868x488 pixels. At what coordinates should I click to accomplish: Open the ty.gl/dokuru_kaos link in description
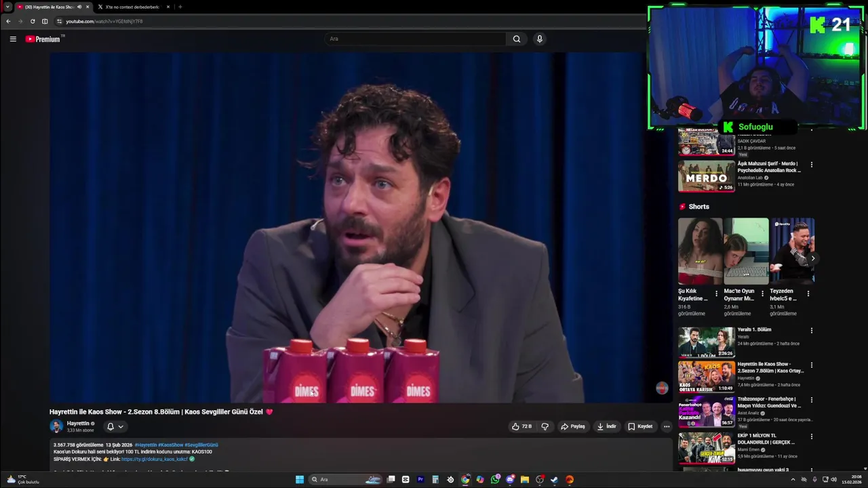[155, 459]
